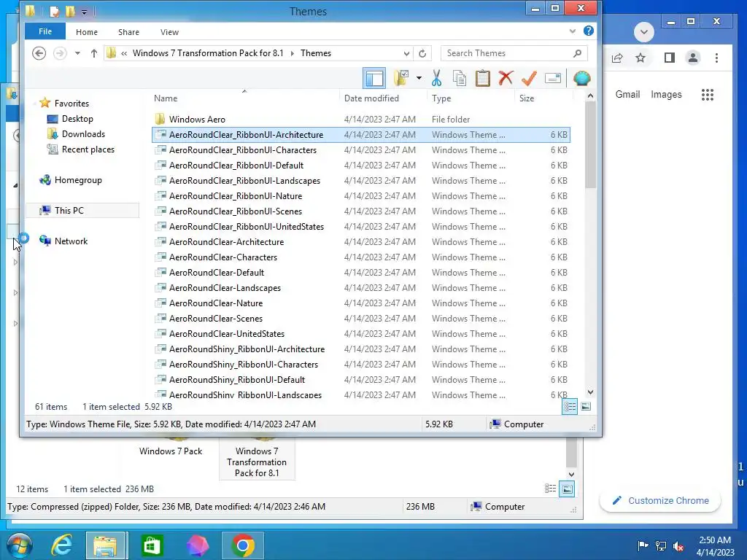The height and width of the screenshot is (560, 747).
Task: Expand the address bar history dropdown
Action: (x=406, y=53)
